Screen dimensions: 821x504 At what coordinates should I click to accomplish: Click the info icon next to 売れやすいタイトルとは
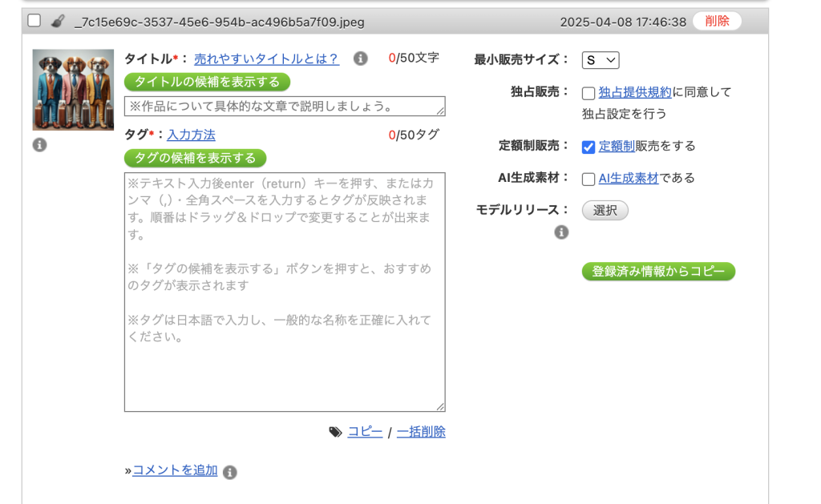tap(361, 58)
